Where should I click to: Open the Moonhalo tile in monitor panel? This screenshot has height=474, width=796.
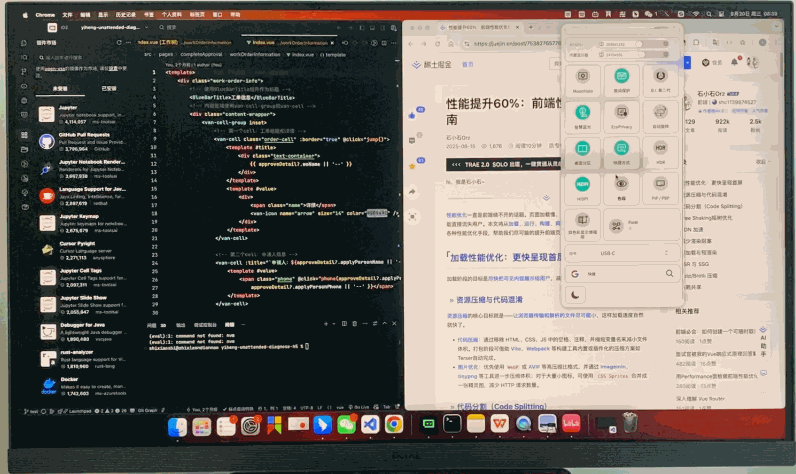pos(582,80)
